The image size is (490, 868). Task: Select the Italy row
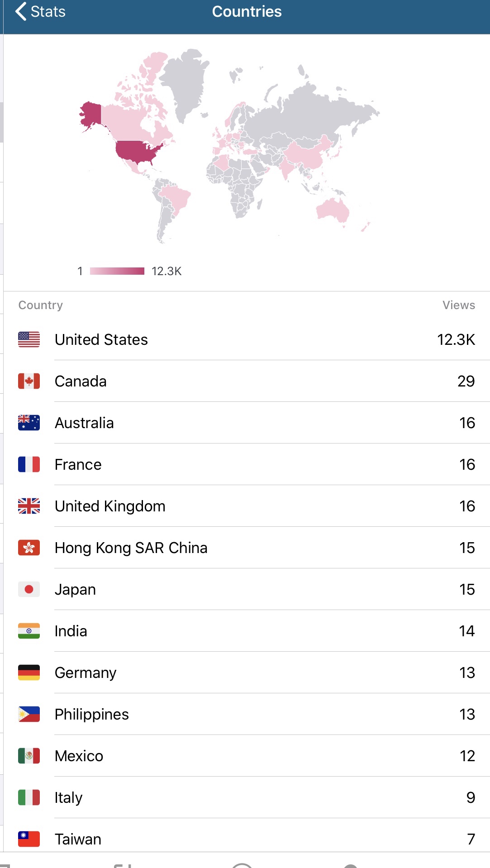pyautogui.click(x=244, y=797)
